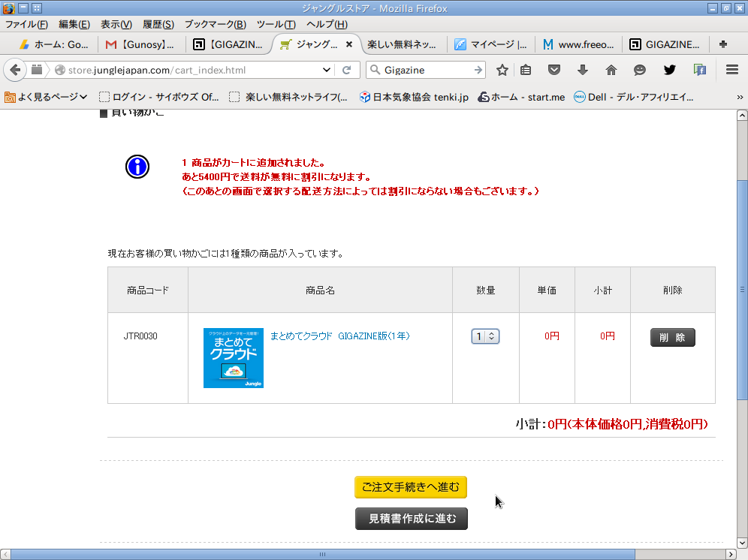This screenshot has width=748, height=560.
Task: Click the blue information icon
Action: (137, 167)
